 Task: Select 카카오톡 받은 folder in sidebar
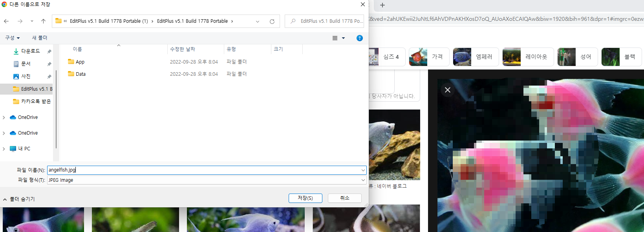tap(32, 101)
